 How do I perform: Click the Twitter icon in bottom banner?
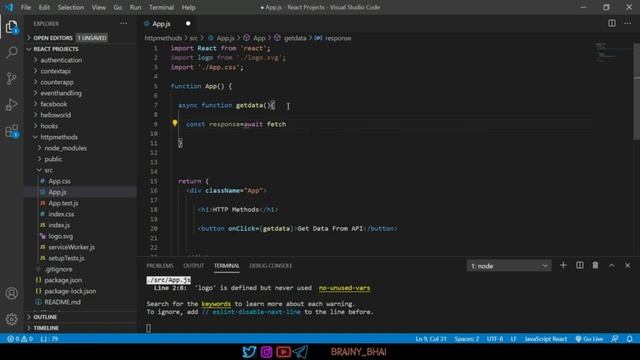click(x=249, y=351)
